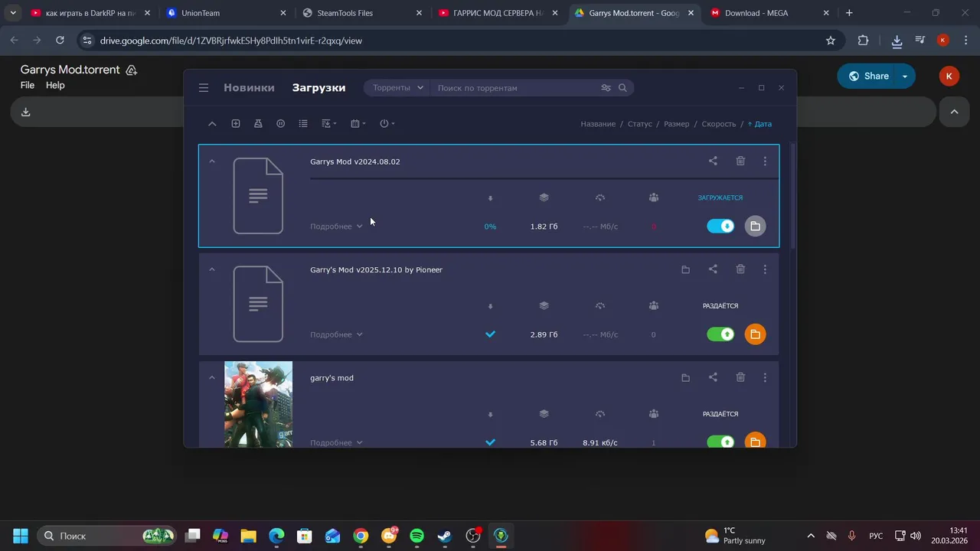Sort torrents by Статус
The width and height of the screenshot is (980, 551).
(x=640, y=124)
